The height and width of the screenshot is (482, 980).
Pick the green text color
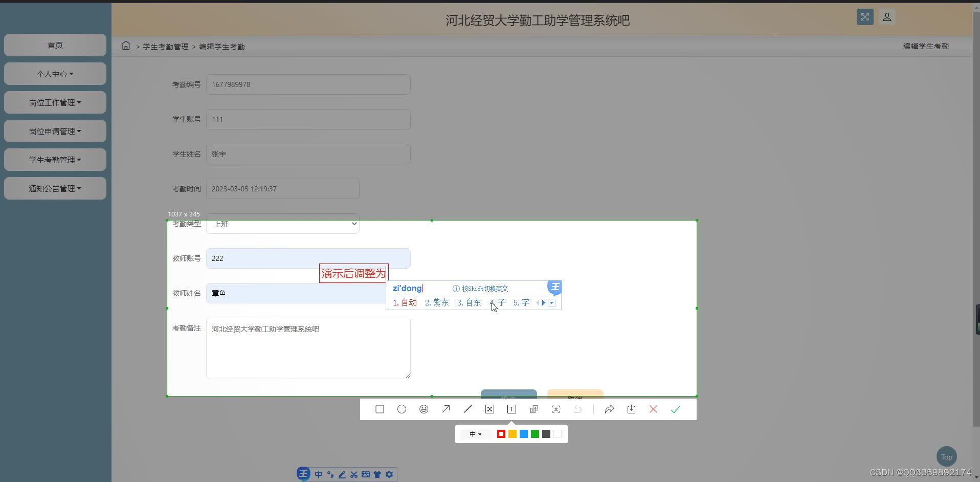click(535, 434)
